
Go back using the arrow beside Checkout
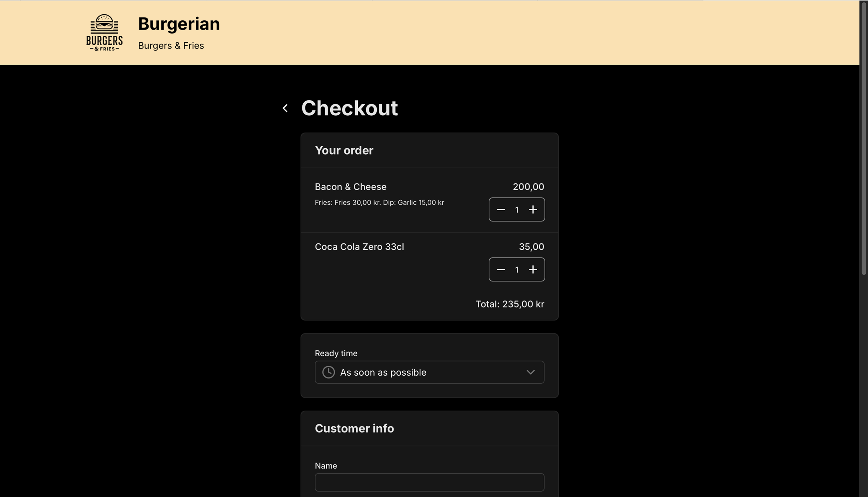pos(285,108)
